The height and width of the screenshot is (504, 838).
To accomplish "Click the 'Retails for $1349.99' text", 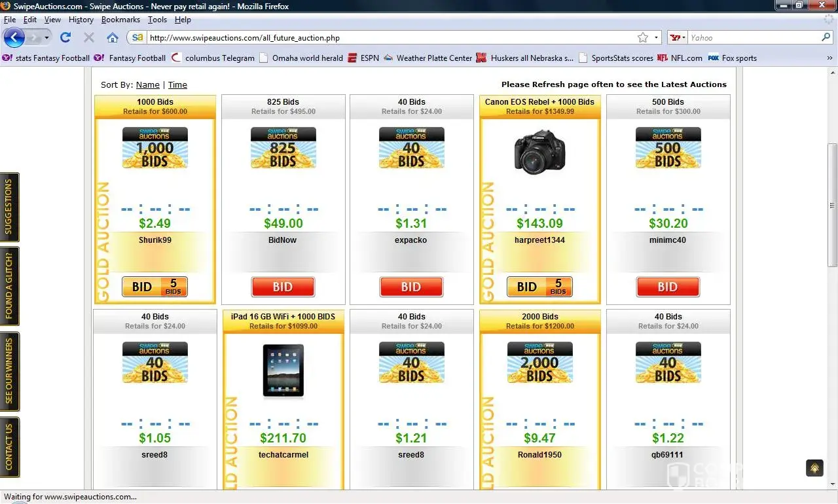I will (x=540, y=112).
